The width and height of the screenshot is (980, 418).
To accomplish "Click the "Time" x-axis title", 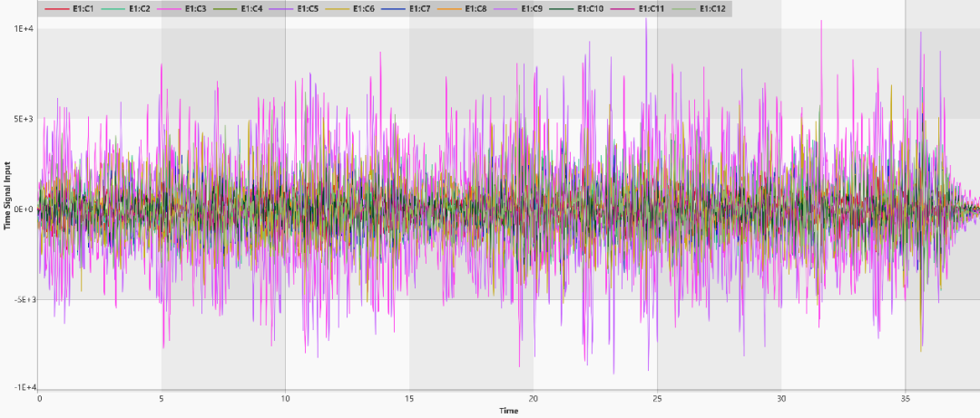I will 508,411.
